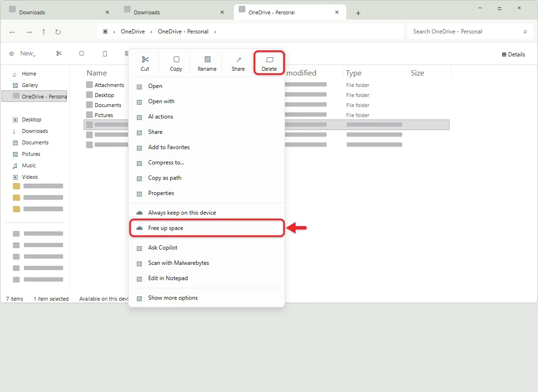Click the Cut icon in context menu
The width and height of the screenshot is (538, 392).
pyautogui.click(x=145, y=59)
